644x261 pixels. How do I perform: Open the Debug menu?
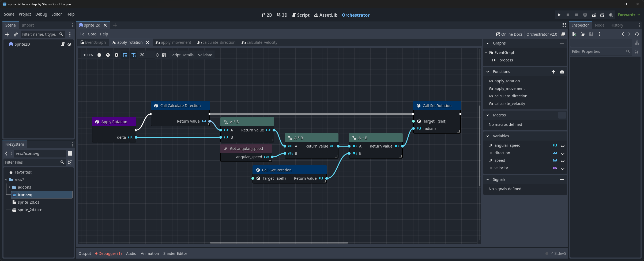pyautogui.click(x=41, y=14)
